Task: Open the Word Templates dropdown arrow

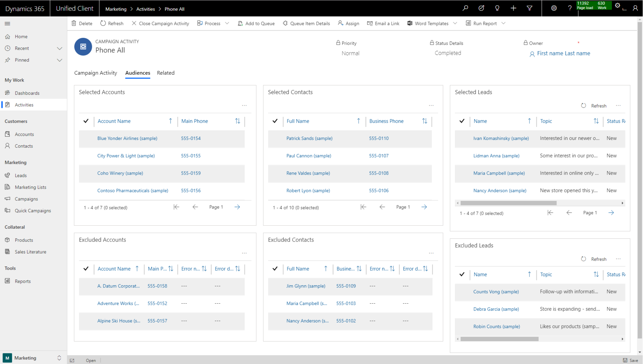Action: [455, 23]
